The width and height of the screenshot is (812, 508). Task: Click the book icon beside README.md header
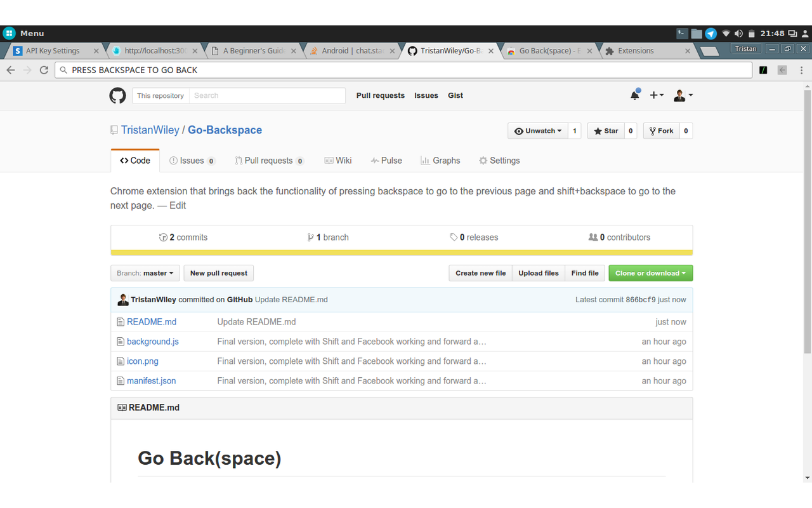pos(122,408)
